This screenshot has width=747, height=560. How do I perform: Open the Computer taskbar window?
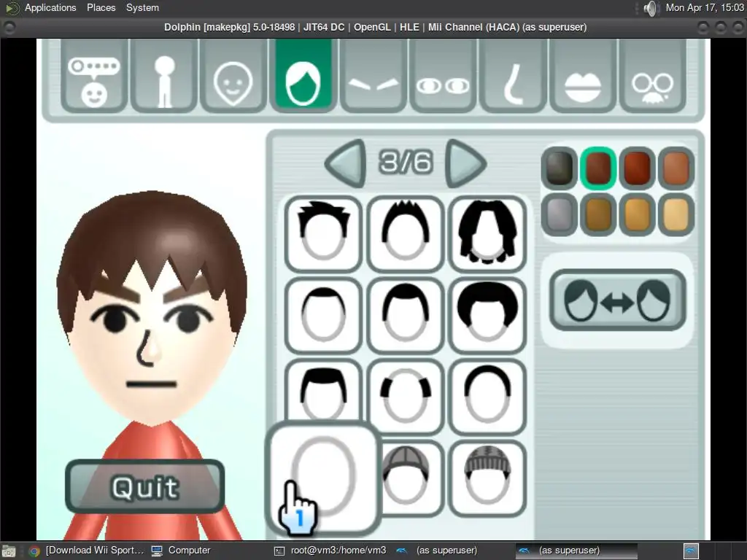coord(181,551)
